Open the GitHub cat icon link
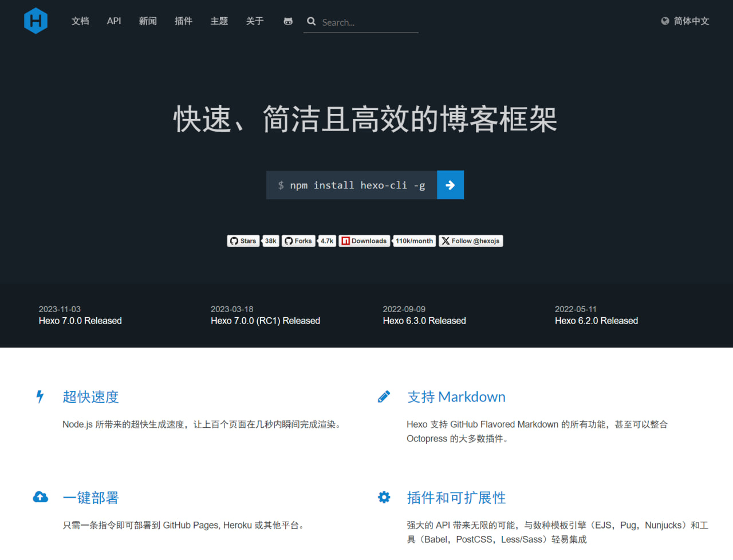 coord(288,21)
